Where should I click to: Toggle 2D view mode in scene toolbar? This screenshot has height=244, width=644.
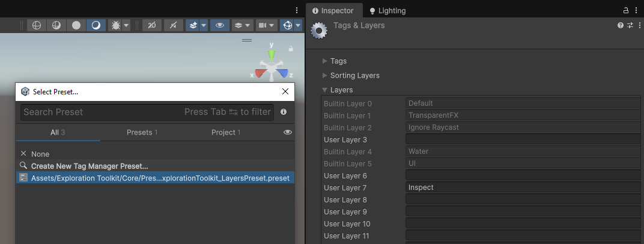152,25
